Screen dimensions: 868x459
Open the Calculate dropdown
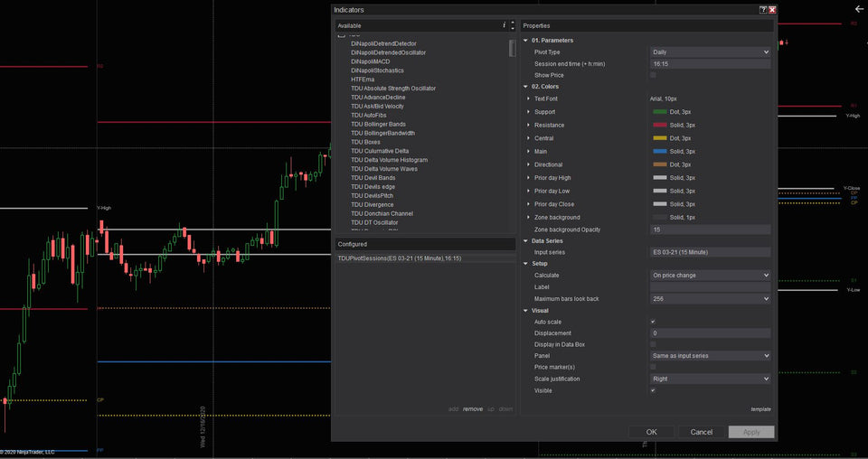tap(710, 275)
